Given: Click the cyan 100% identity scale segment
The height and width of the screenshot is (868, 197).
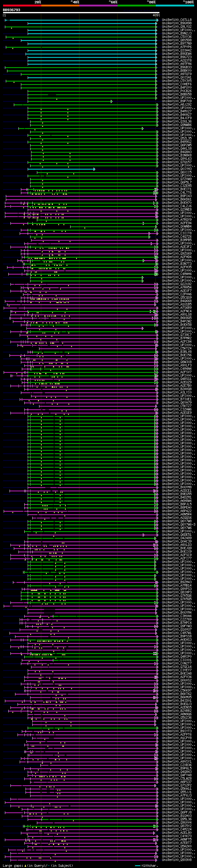Looking at the screenshot, I should [175, 6].
